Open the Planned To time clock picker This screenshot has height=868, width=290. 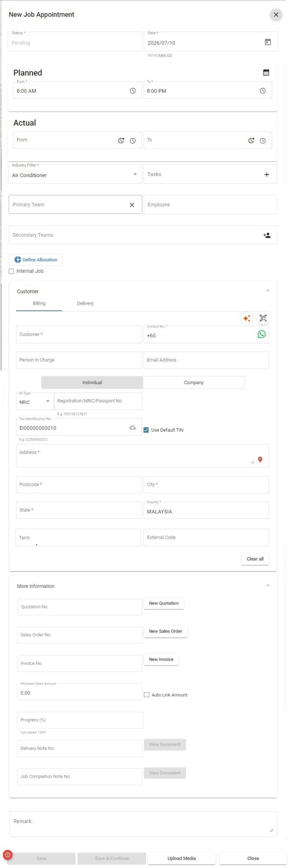(x=263, y=91)
